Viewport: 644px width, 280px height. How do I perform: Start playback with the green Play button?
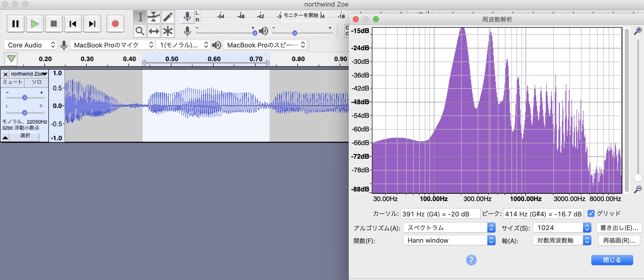pos(35,24)
